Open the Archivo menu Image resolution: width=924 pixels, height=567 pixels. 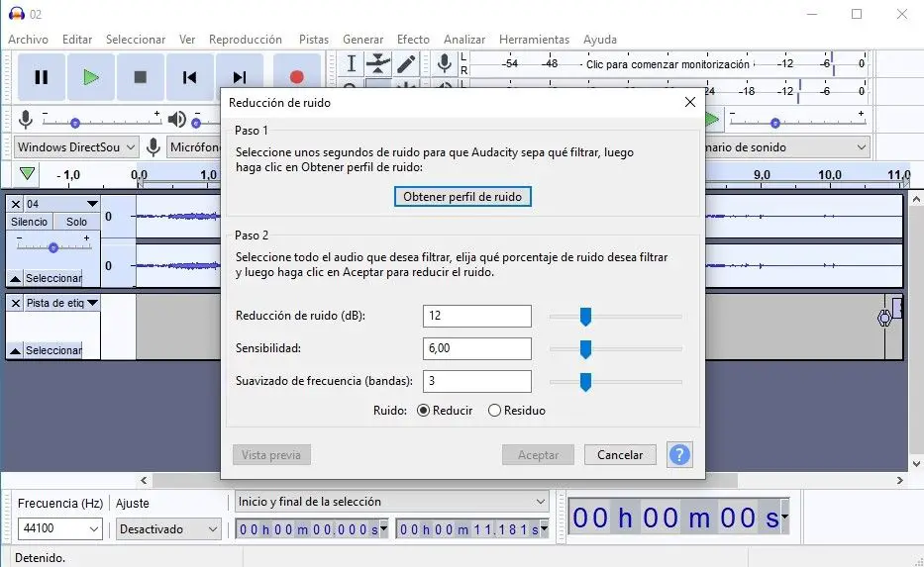click(29, 40)
